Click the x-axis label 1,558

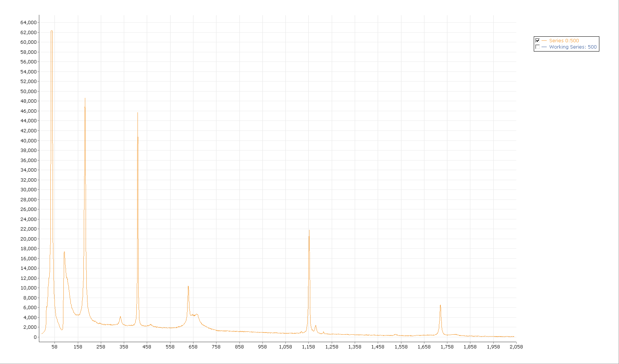(401, 347)
